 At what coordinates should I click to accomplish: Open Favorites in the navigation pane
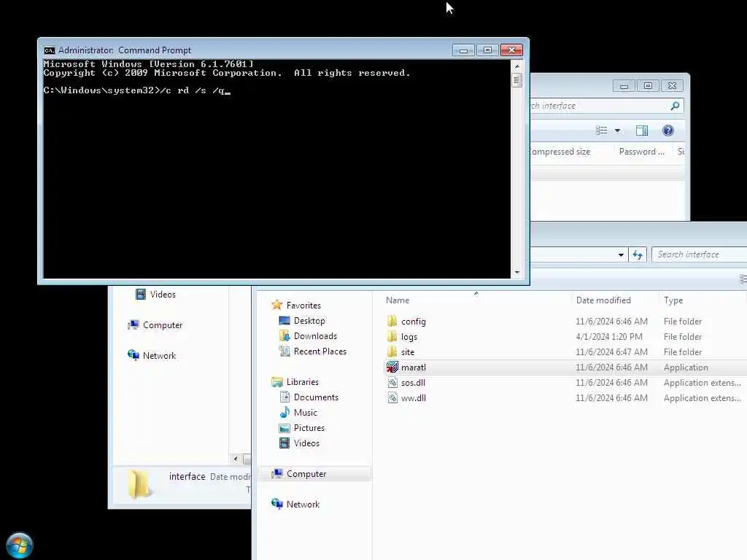pos(303,306)
